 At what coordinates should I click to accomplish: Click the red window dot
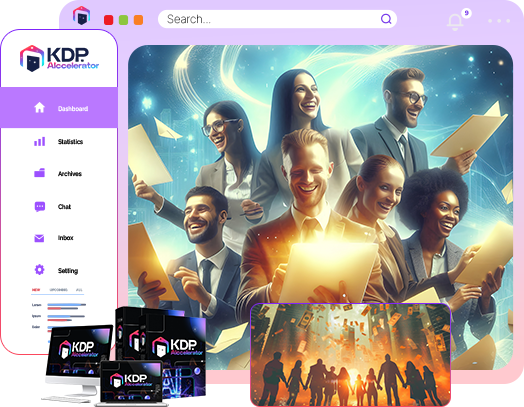coord(109,20)
